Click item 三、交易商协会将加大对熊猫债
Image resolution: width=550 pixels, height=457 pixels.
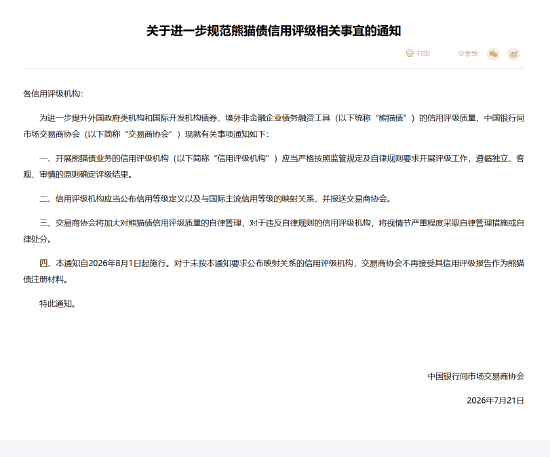[x=274, y=231]
